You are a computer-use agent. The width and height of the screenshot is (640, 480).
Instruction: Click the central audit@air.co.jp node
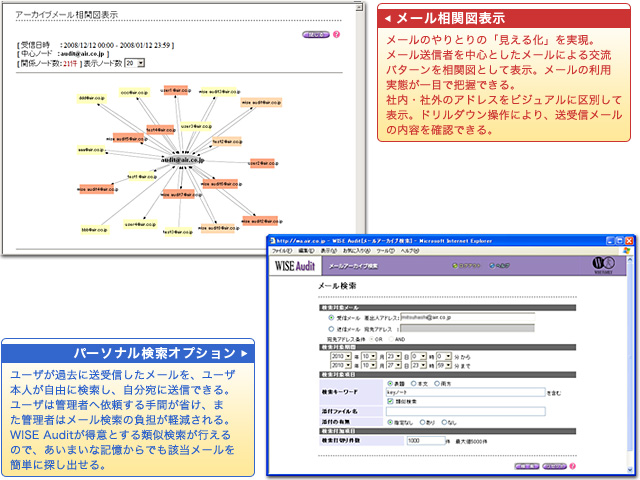click(x=182, y=160)
